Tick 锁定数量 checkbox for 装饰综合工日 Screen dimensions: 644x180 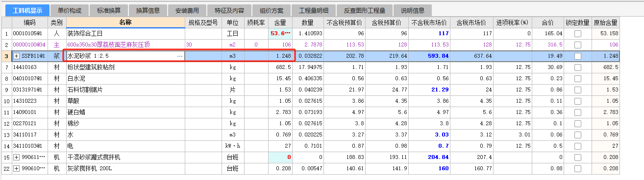point(578,33)
